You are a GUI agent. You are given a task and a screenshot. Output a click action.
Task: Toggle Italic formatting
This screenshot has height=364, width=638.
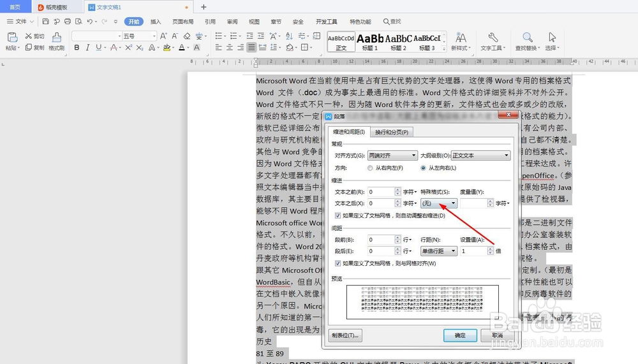click(87, 48)
